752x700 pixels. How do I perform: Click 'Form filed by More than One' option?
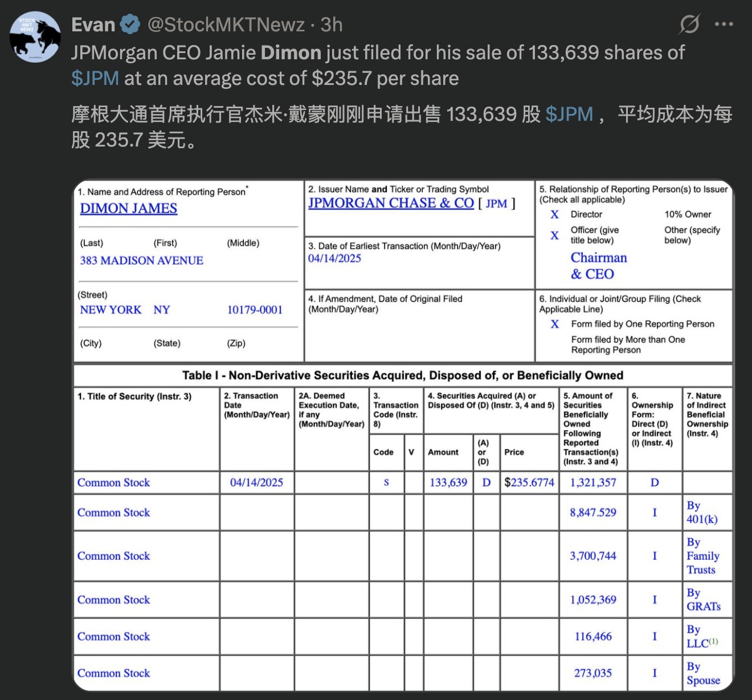coord(628,344)
